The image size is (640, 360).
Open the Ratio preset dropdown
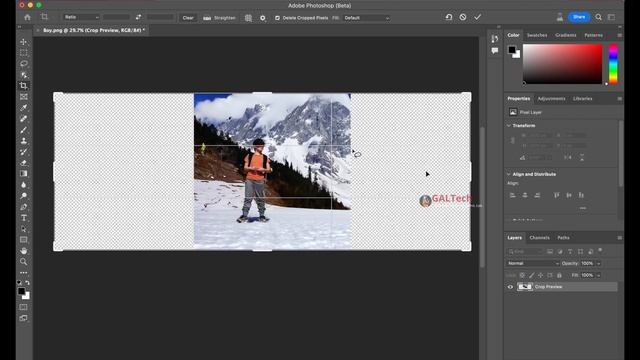81,17
